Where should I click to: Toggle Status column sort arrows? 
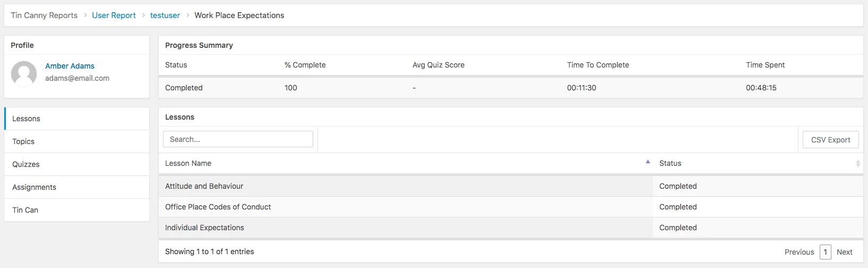tap(858, 164)
